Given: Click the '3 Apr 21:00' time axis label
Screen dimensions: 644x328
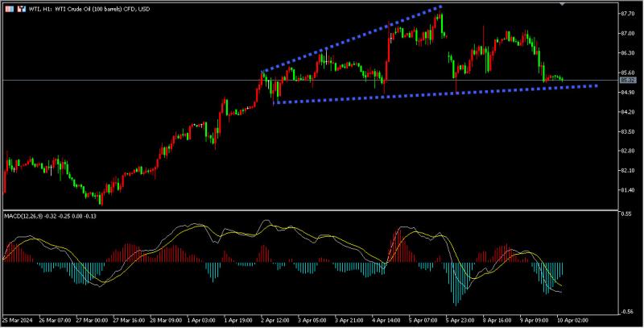Looking at the screenshot, I should click(349, 320).
